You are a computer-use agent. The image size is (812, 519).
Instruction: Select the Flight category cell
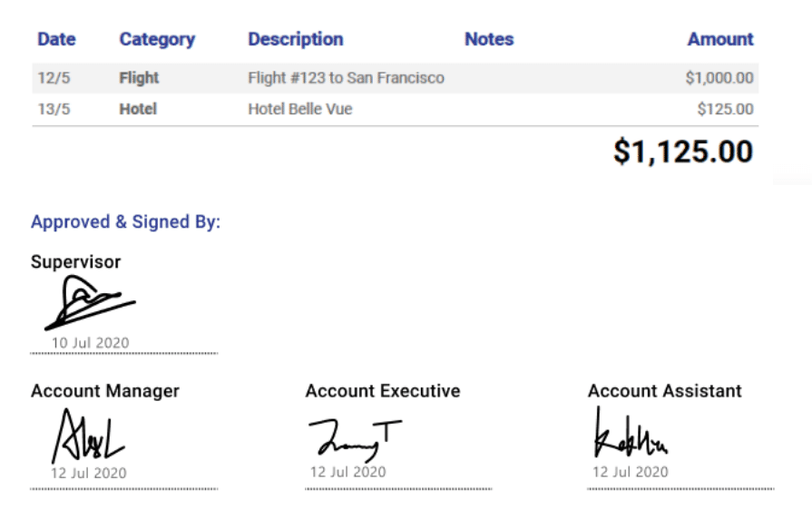[139, 78]
